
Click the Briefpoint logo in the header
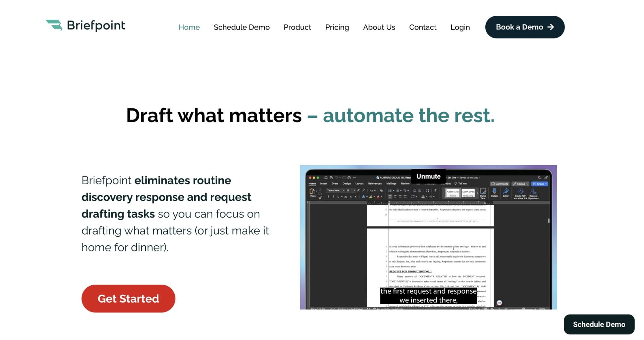pyautogui.click(x=86, y=26)
